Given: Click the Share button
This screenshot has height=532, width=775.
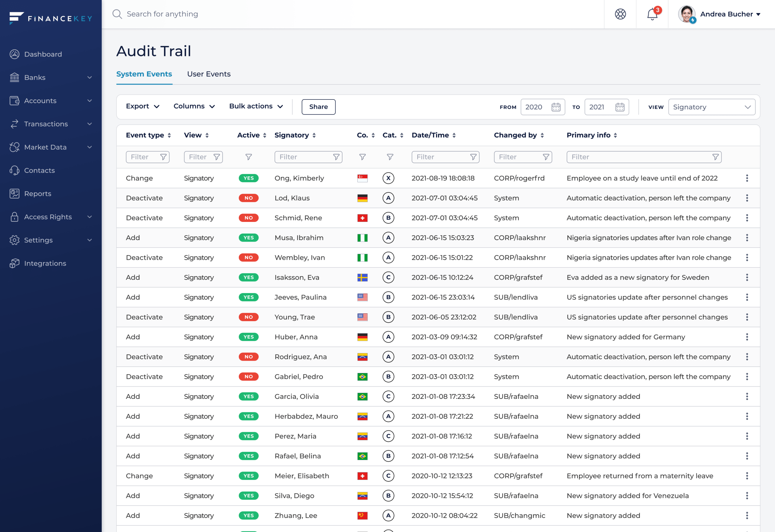Looking at the screenshot, I should [x=318, y=107].
